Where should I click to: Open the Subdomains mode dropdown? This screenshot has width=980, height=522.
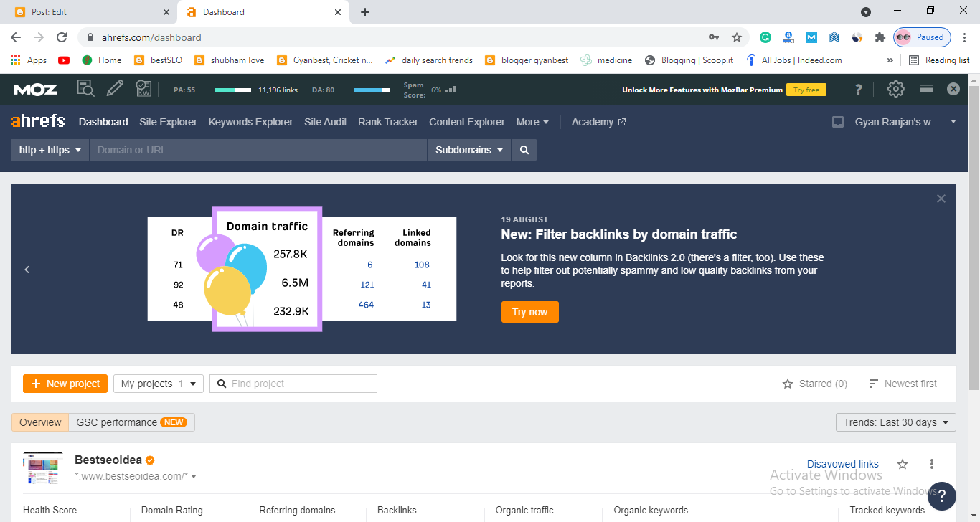(469, 150)
